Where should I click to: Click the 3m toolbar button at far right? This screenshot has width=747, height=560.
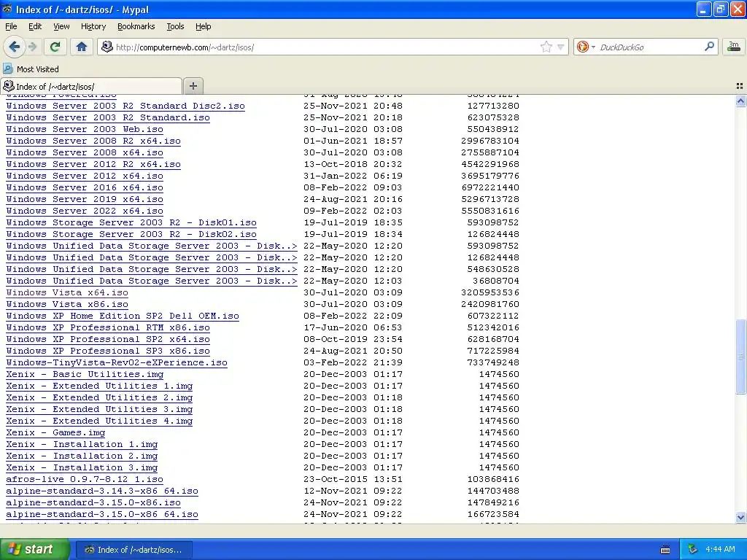click(734, 47)
